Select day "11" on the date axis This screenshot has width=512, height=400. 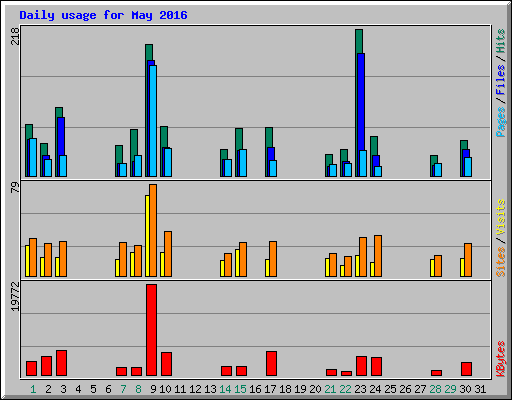(180, 389)
